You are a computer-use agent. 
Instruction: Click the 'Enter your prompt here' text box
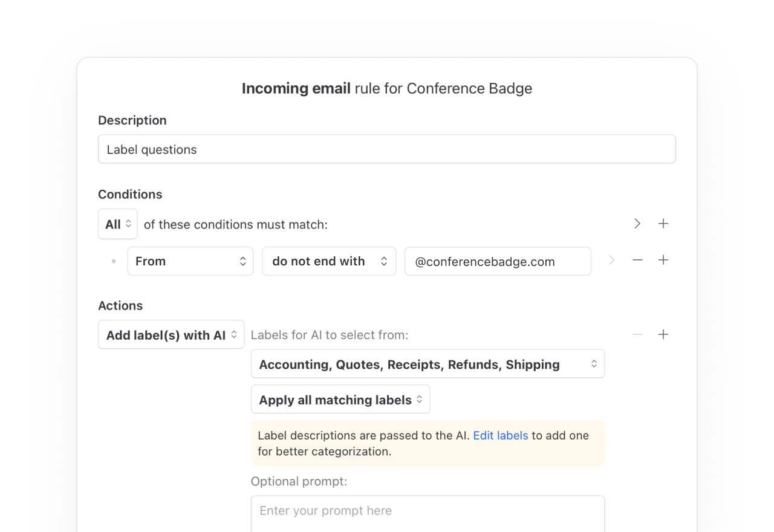coord(428,511)
